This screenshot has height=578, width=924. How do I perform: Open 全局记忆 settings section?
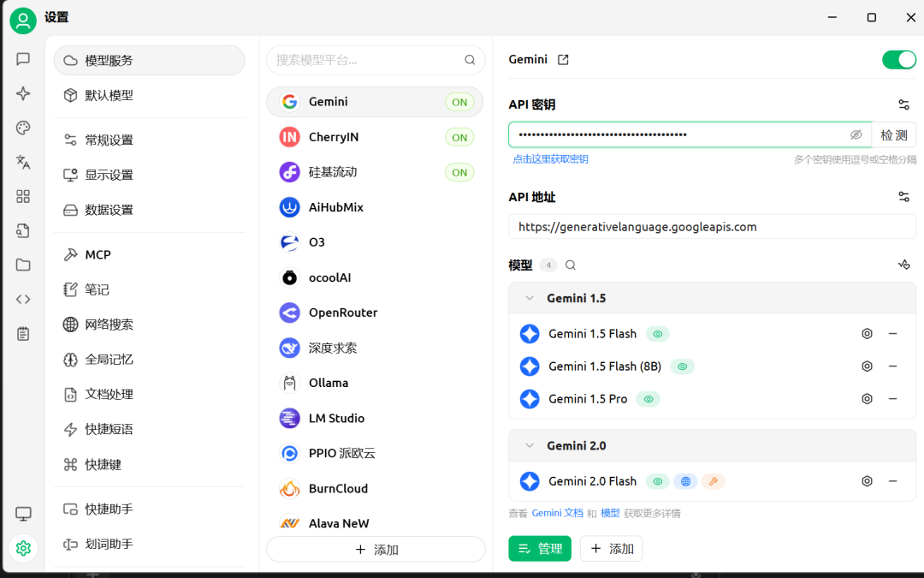[x=150, y=359]
